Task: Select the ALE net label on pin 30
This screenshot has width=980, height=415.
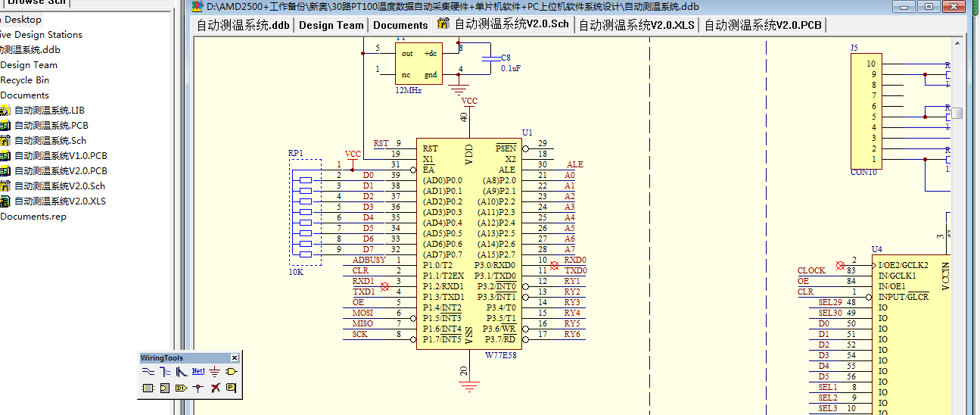Action: coord(575,165)
